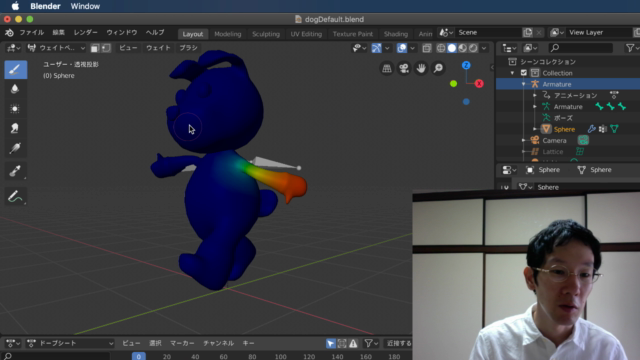Screen dimensions: 640x360
Task: Open the overlays options dropdown arrow
Action: [413, 48]
